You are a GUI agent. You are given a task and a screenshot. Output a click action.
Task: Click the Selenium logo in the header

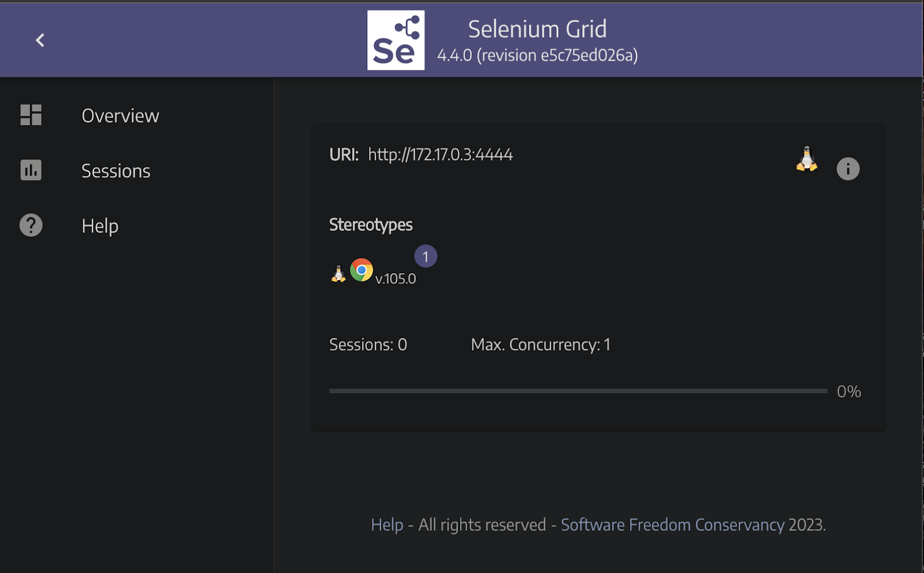(x=396, y=40)
